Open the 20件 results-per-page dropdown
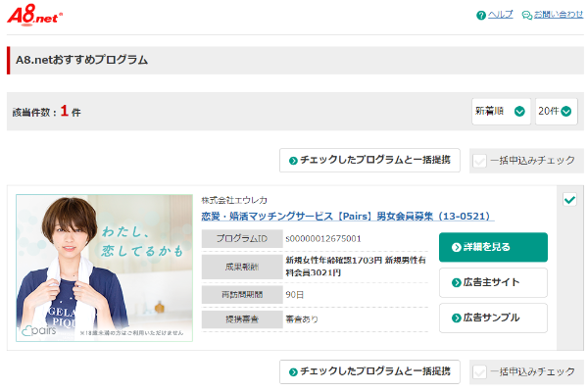 point(556,112)
